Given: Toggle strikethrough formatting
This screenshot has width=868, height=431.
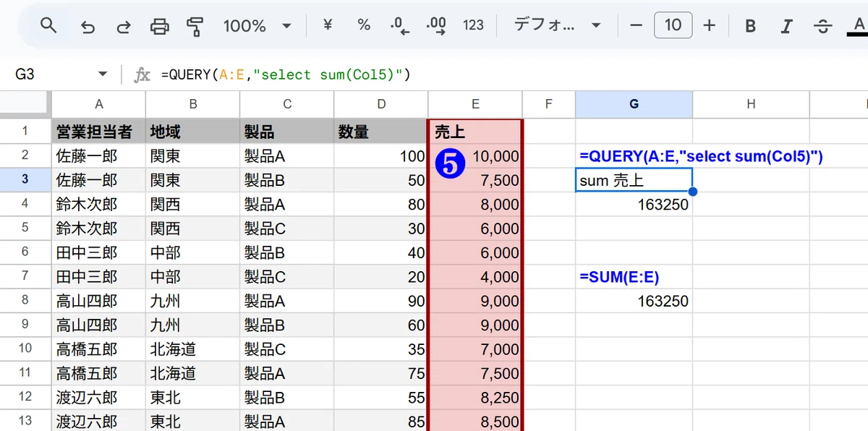Looking at the screenshot, I should click(x=822, y=27).
